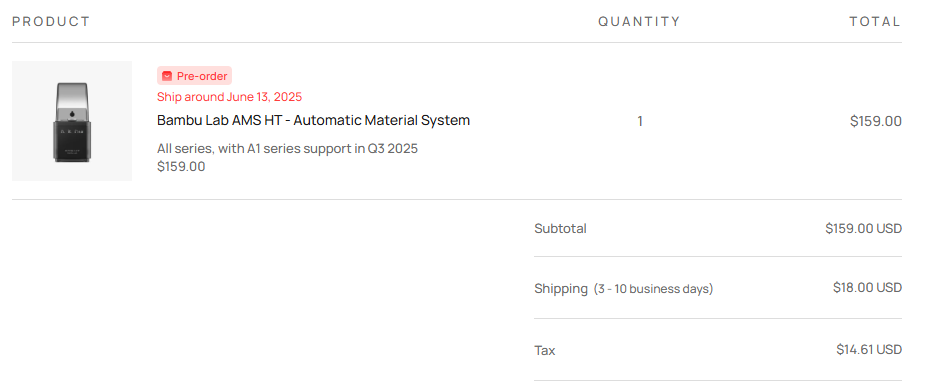Viewport: 941px width, 382px height.
Task: Click the Pre-order badge icon
Action: pos(167,76)
